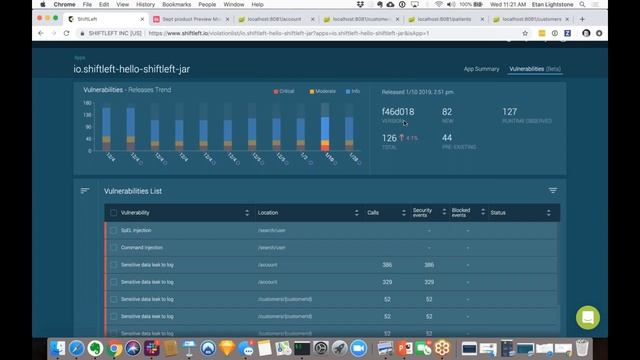
Task: Open Finder from the dock
Action: 58,349
